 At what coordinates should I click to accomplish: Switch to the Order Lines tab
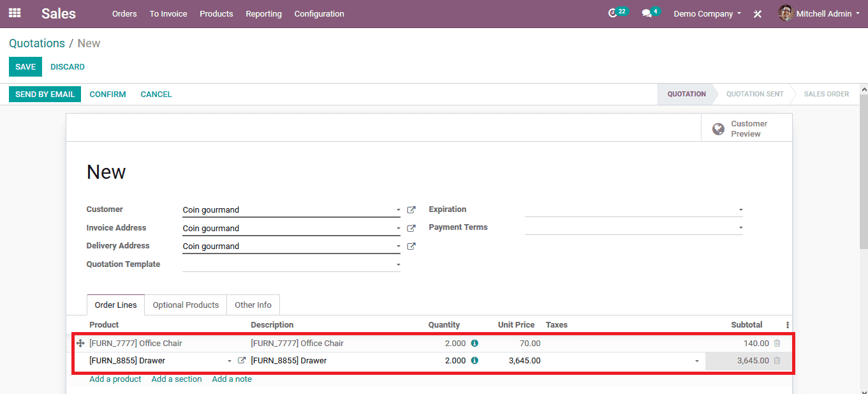pyautogui.click(x=116, y=305)
